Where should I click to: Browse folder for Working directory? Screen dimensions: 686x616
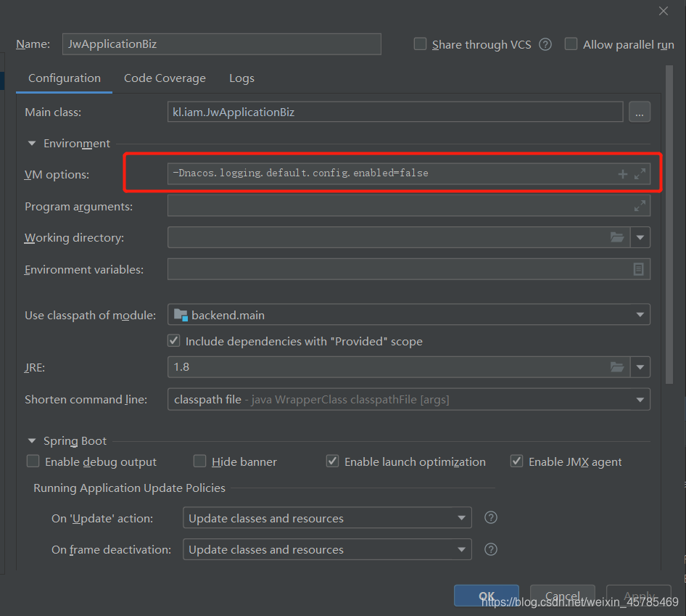pyautogui.click(x=617, y=237)
